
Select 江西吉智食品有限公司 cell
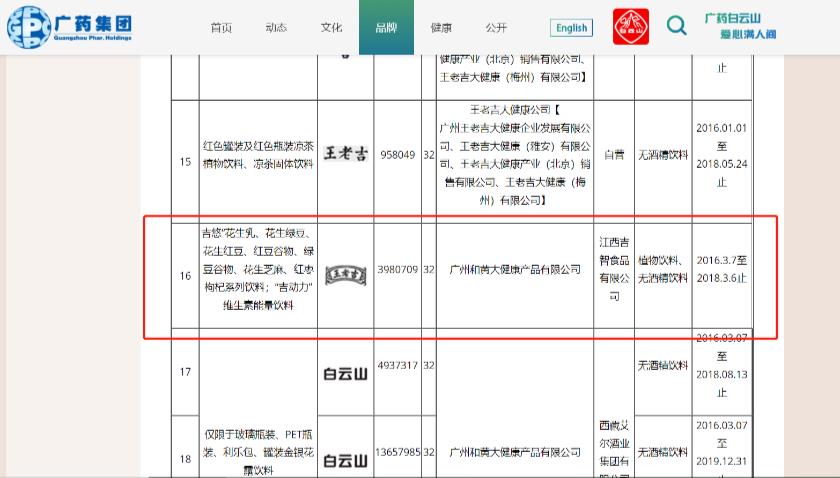point(614,269)
